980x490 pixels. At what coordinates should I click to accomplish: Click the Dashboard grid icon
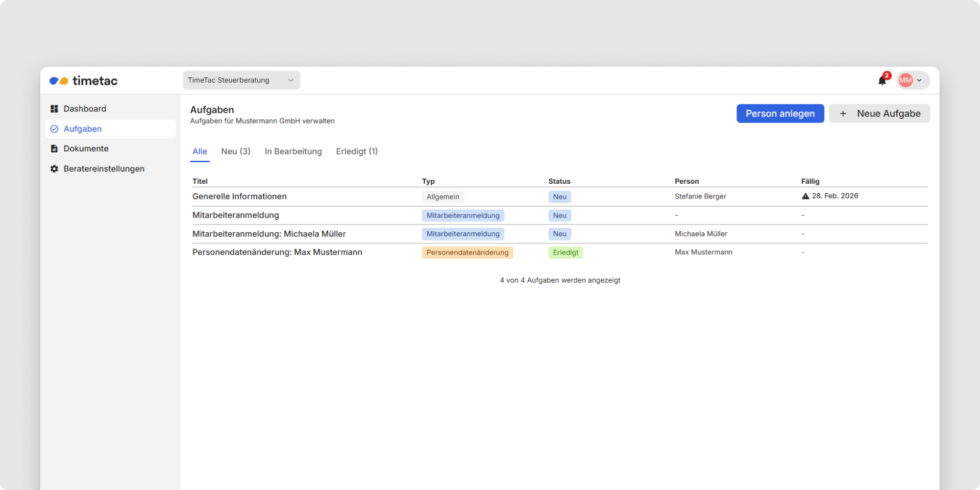point(54,109)
